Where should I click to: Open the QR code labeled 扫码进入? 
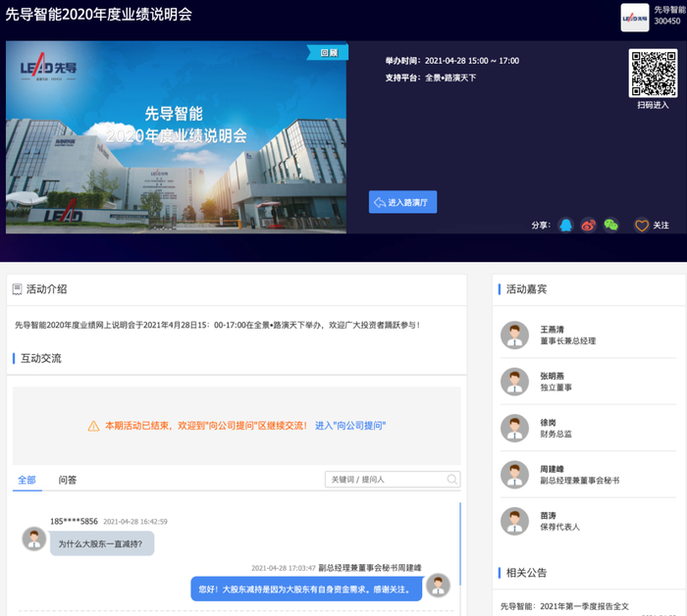click(653, 74)
